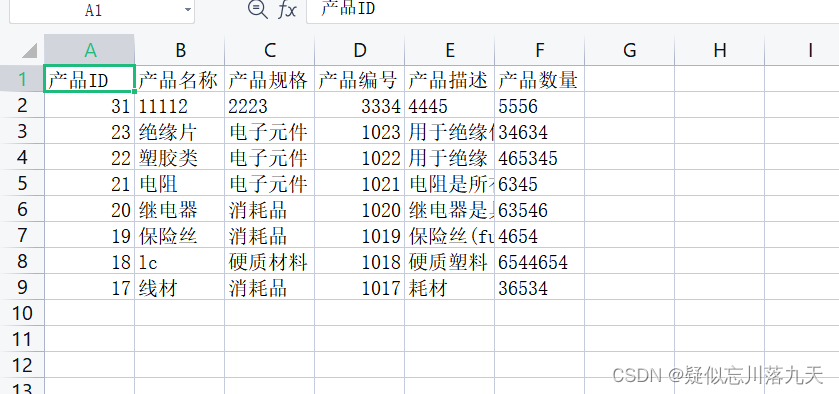Image resolution: width=839 pixels, height=394 pixels.
Task: Click the 绝缘片 product name cell
Action: pyautogui.click(x=180, y=131)
